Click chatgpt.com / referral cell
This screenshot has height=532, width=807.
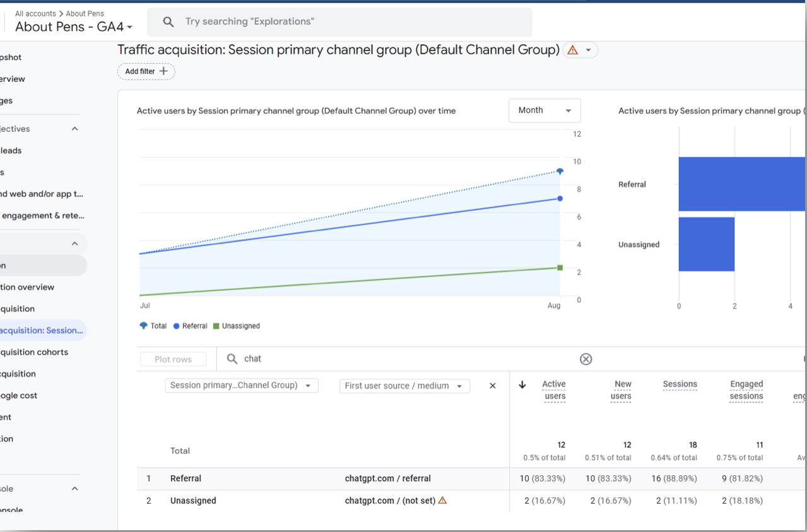click(388, 479)
